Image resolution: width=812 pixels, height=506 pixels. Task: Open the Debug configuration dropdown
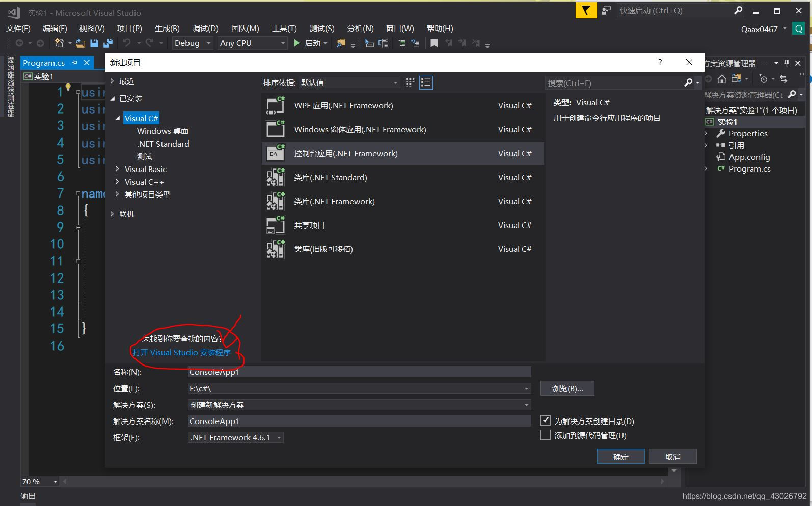pyautogui.click(x=193, y=43)
